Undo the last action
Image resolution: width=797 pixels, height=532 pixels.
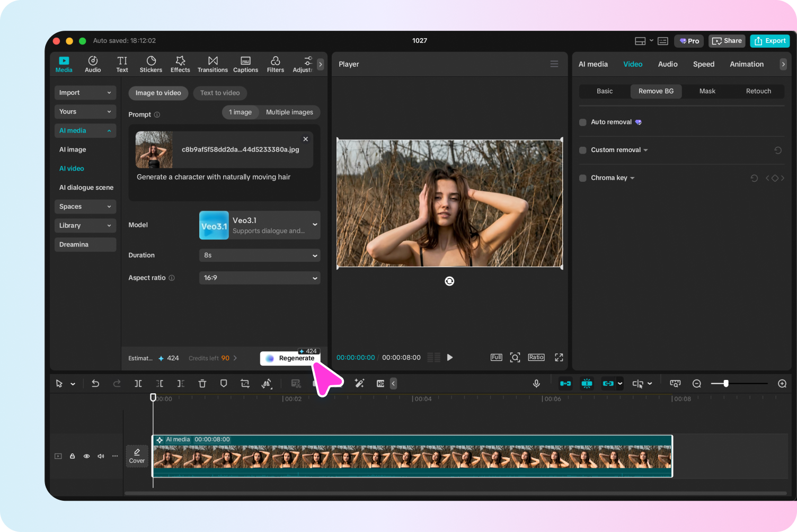click(95, 383)
